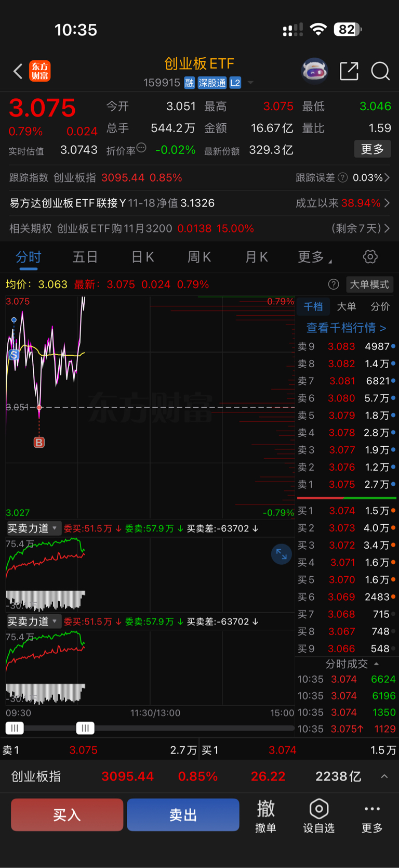Tap the 10:35 trade with 1129 volume
399x868 pixels.
(x=347, y=729)
